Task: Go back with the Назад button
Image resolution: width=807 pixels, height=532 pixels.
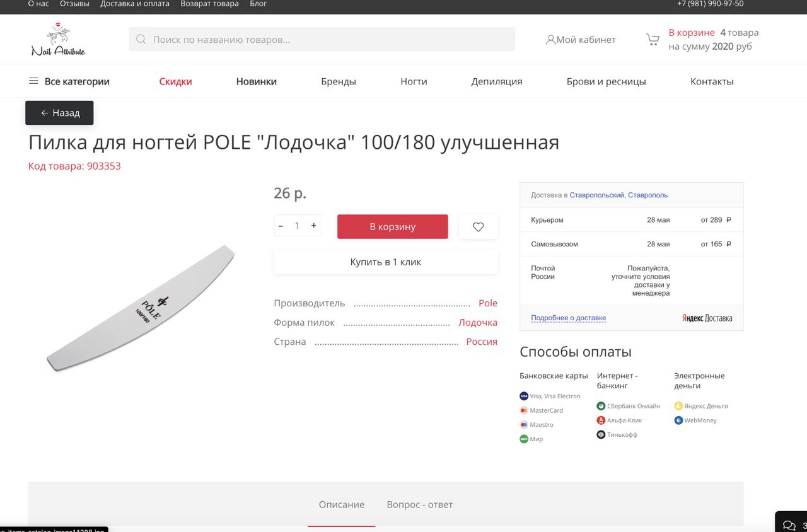Action: coord(59,113)
